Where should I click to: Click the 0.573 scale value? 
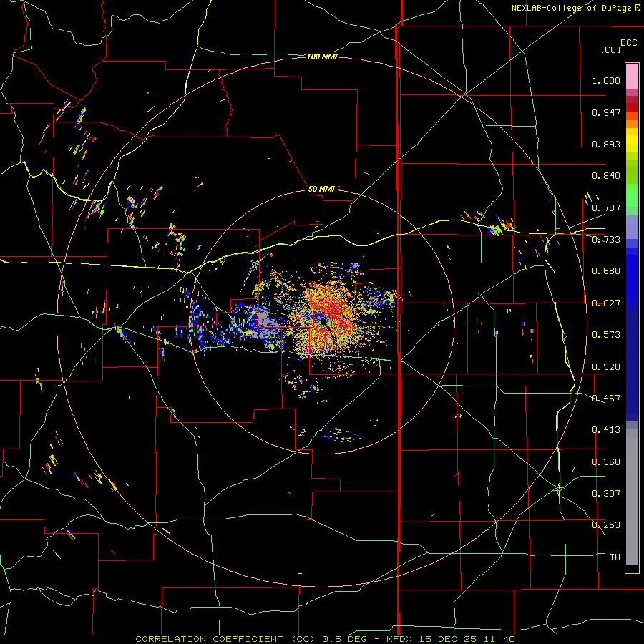click(x=606, y=335)
